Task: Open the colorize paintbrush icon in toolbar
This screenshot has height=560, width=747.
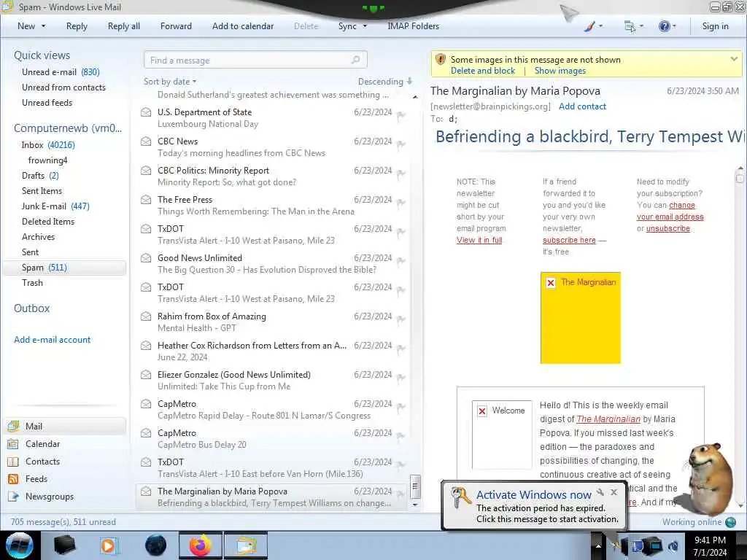Action: [589, 26]
